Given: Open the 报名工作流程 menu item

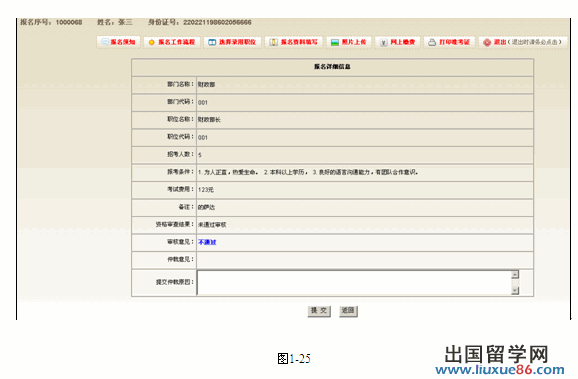Looking at the screenshot, I should (x=172, y=42).
